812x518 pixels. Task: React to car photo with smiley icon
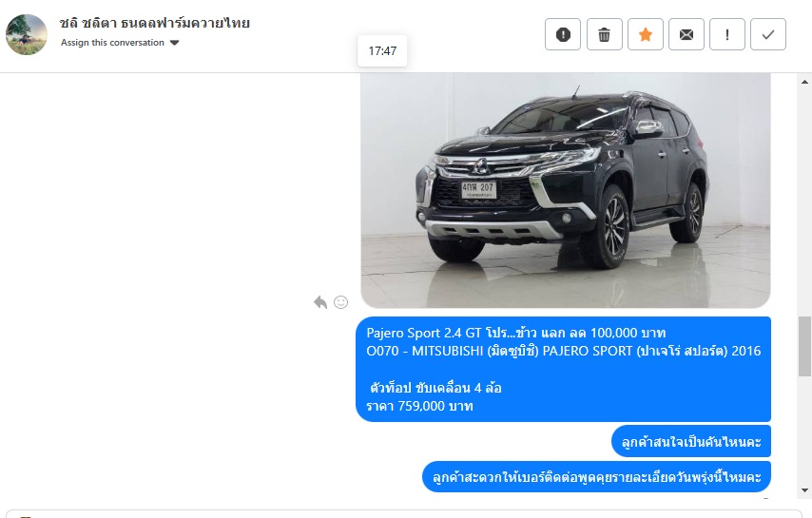(x=340, y=302)
